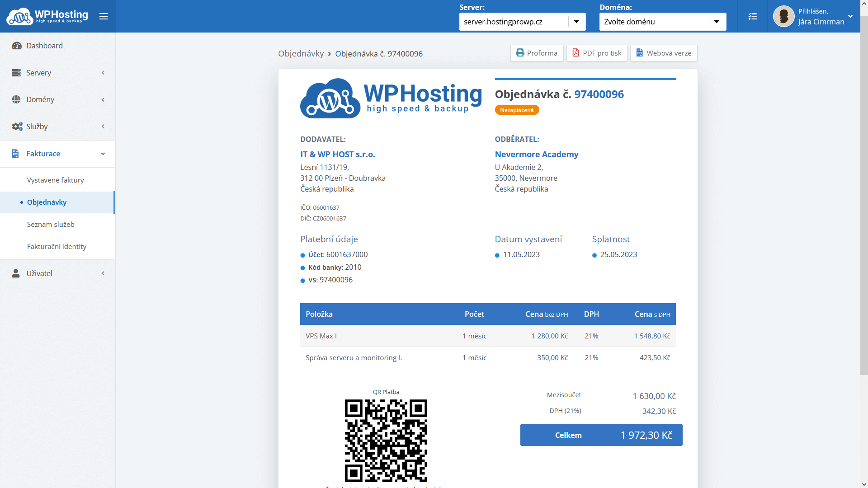
Task: Click the user avatar picture
Action: tap(783, 16)
